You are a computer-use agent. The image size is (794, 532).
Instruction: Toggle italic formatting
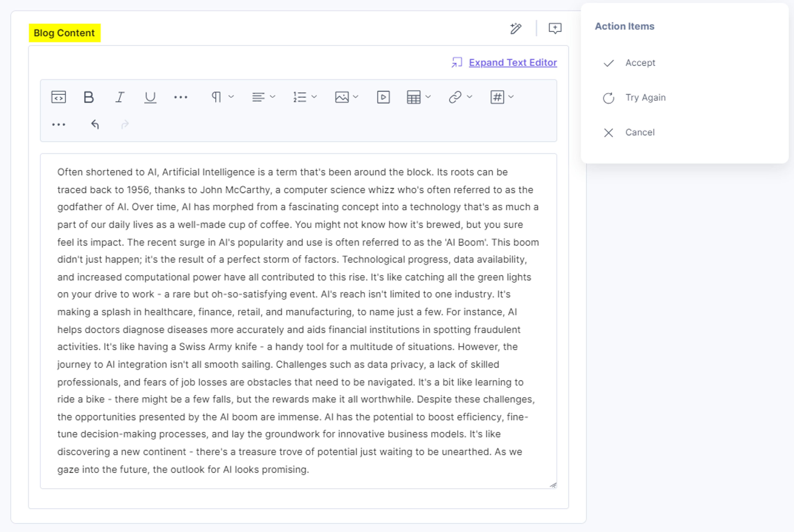pos(120,97)
